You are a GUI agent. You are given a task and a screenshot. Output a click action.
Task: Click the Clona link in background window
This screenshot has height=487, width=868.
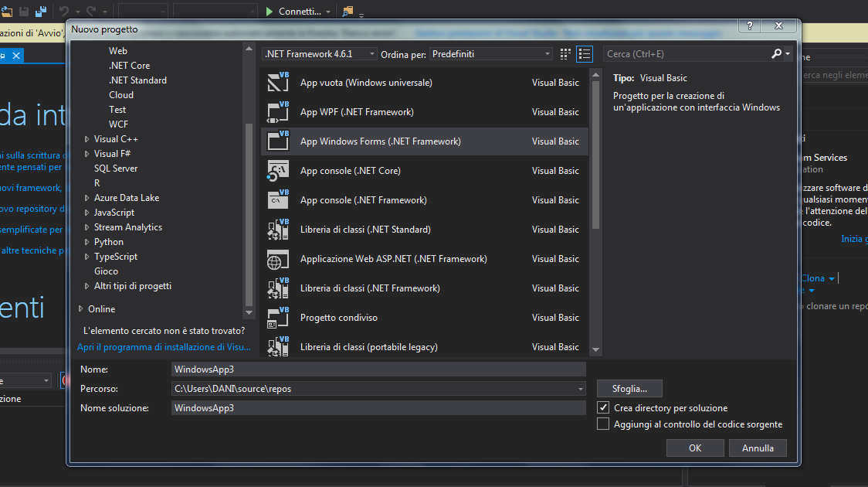point(812,278)
